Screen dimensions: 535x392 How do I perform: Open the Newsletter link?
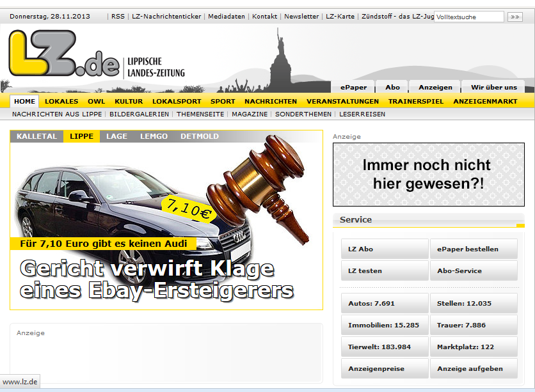coord(301,17)
